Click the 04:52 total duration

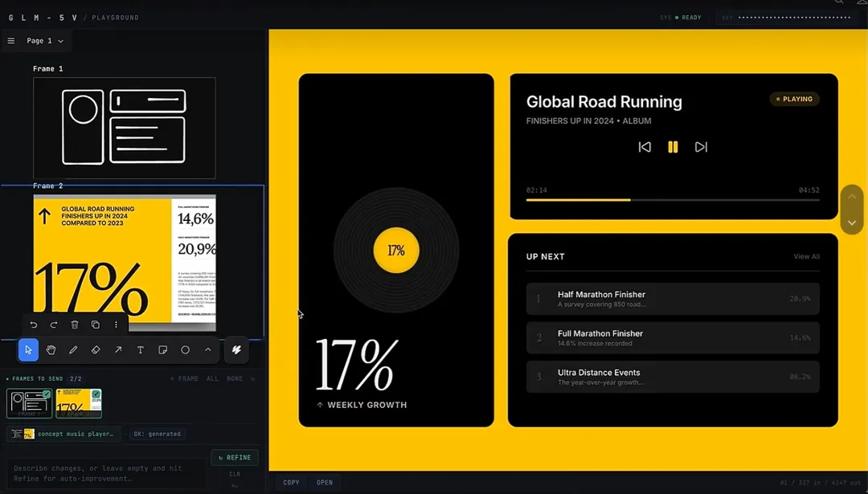(809, 190)
